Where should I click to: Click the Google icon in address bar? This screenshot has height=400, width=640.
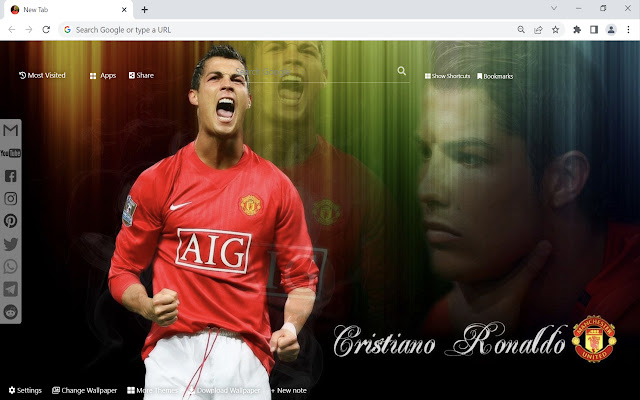[x=67, y=29]
